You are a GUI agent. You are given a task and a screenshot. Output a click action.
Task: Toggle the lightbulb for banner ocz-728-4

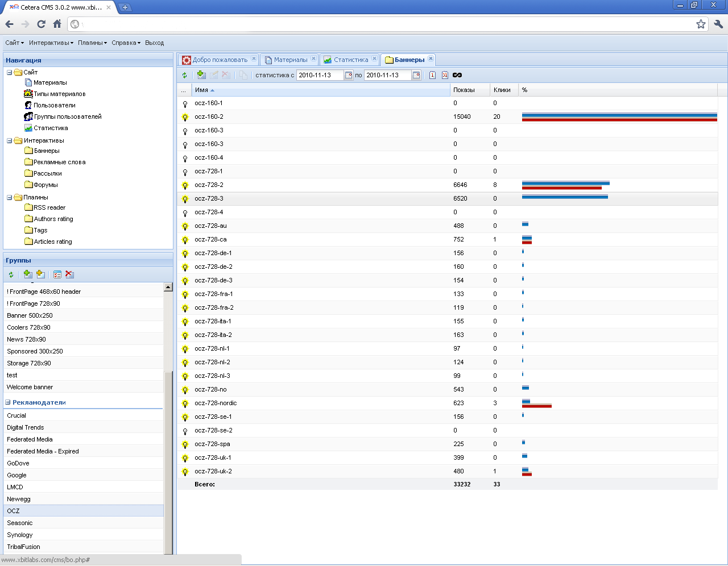coord(185,213)
